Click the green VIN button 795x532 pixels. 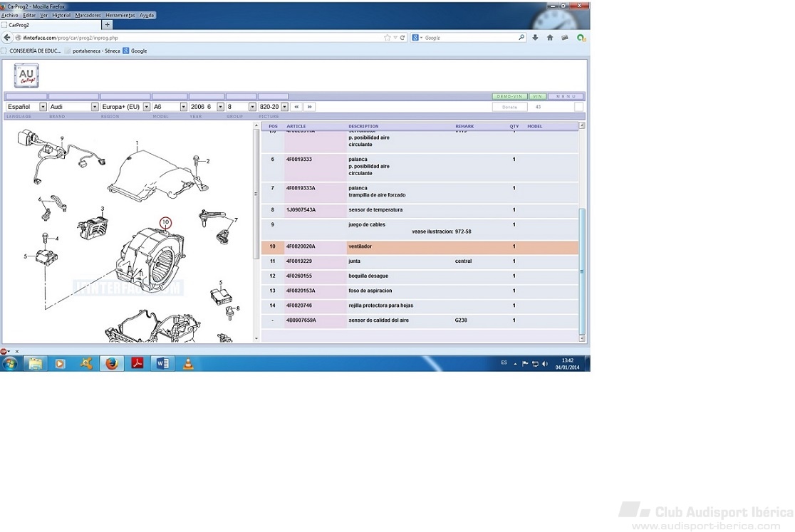pos(537,96)
